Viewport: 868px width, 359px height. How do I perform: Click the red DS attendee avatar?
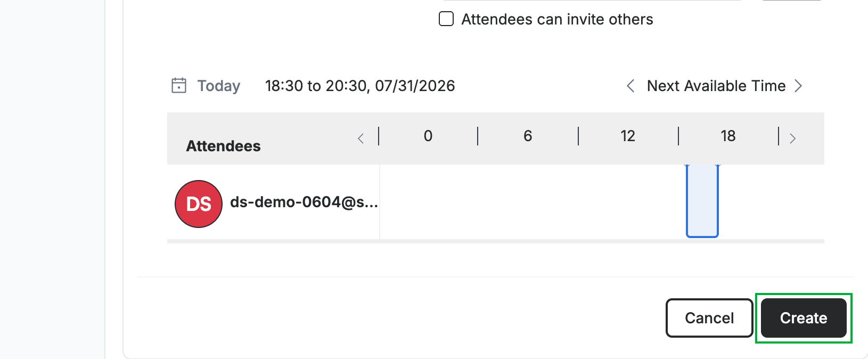pyautogui.click(x=199, y=204)
